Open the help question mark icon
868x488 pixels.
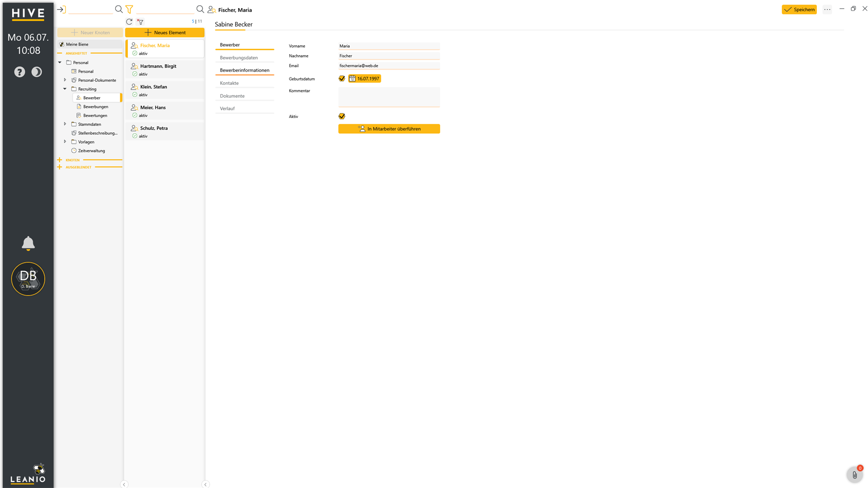click(x=19, y=72)
